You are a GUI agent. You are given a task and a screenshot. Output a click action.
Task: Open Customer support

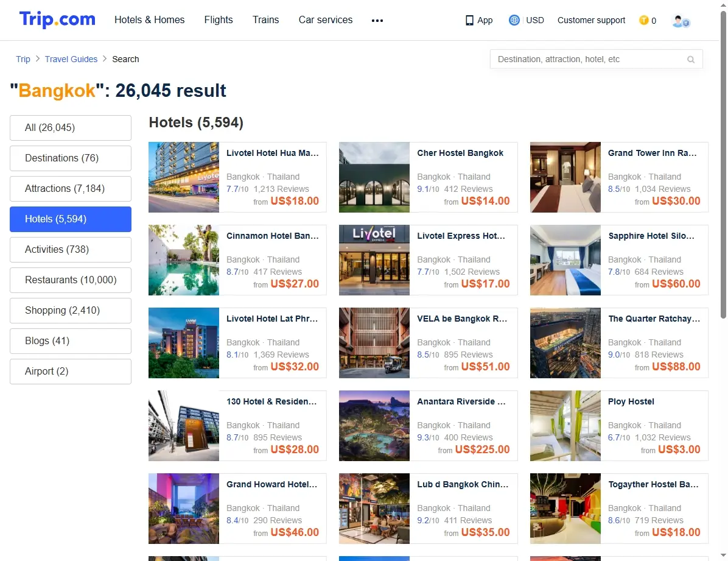592,20
